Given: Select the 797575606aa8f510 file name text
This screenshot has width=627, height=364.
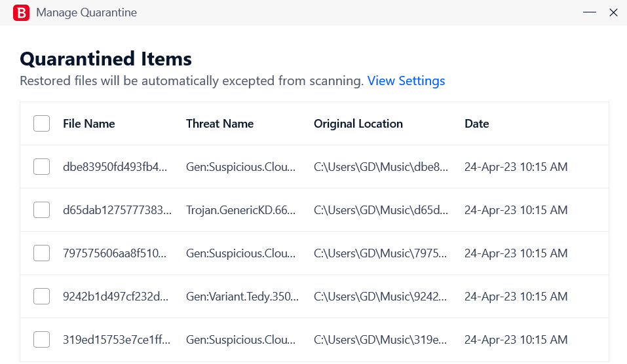Looking at the screenshot, I should click(115, 253).
